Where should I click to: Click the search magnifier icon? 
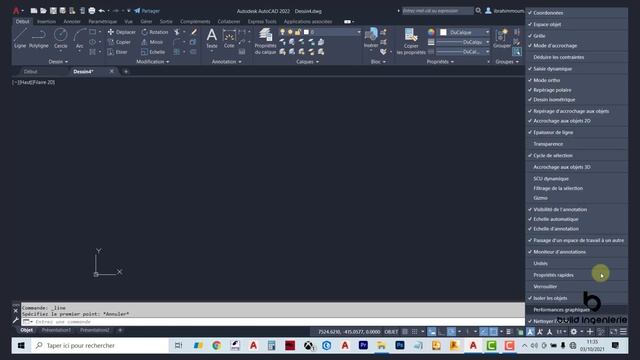(x=478, y=11)
